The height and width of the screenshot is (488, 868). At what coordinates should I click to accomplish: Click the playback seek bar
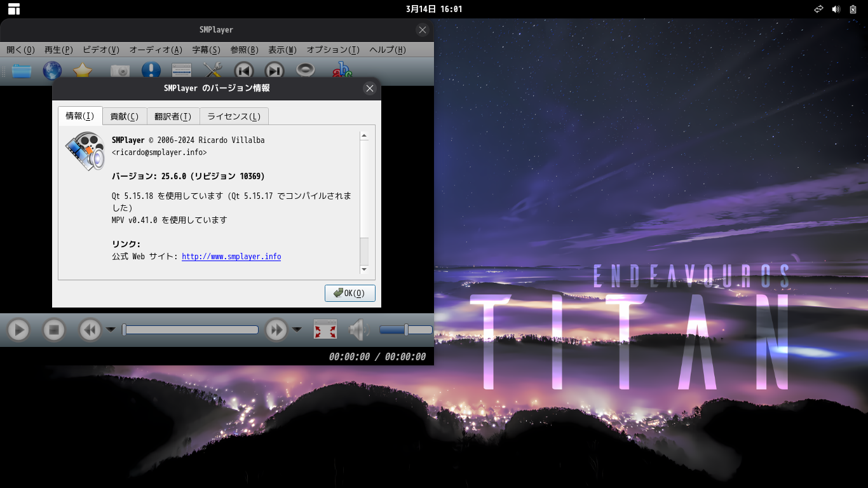(190, 330)
